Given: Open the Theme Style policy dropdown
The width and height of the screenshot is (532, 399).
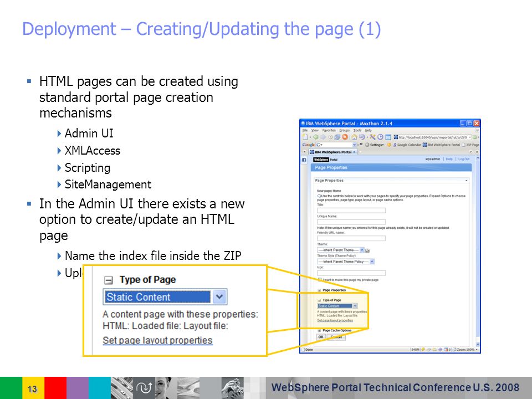Looking at the screenshot, I should point(346,262).
